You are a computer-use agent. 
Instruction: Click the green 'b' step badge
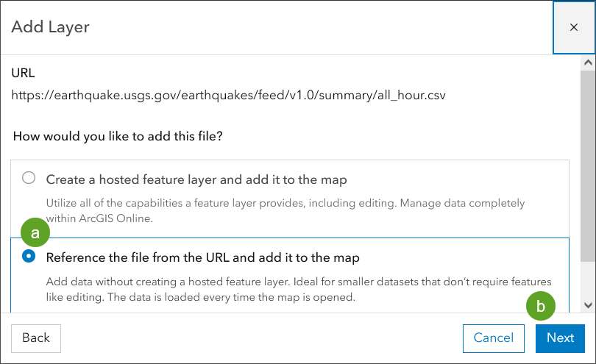point(541,308)
